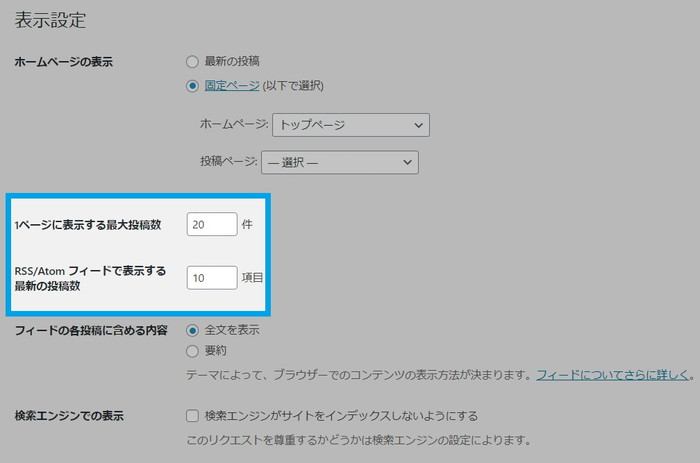Click the フィードの各投稿に含める内容 label
This screenshot has width=700, height=463.
tap(91, 330)
